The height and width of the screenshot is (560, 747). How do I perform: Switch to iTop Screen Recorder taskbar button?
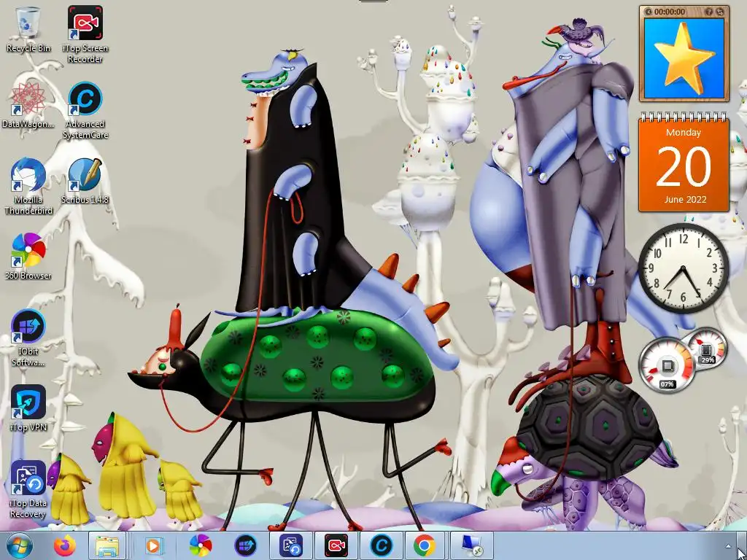pyautogui.click(x=336, y=545)
